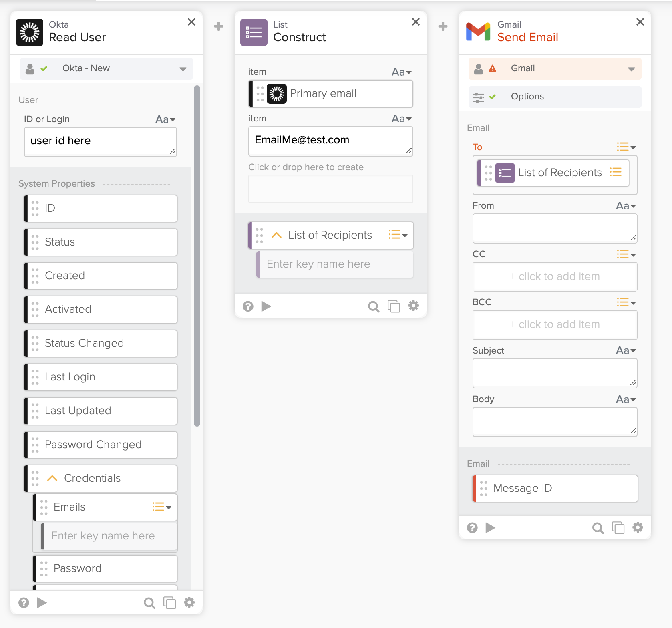Change type of second item field
Image resolution: width=672 pixels, height=628 pixels.
[x=402, y=119]
